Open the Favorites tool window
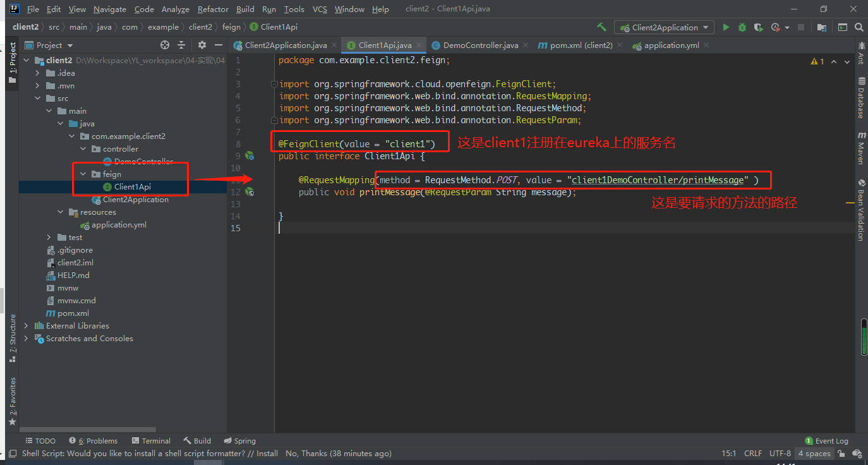 [12, 401]
